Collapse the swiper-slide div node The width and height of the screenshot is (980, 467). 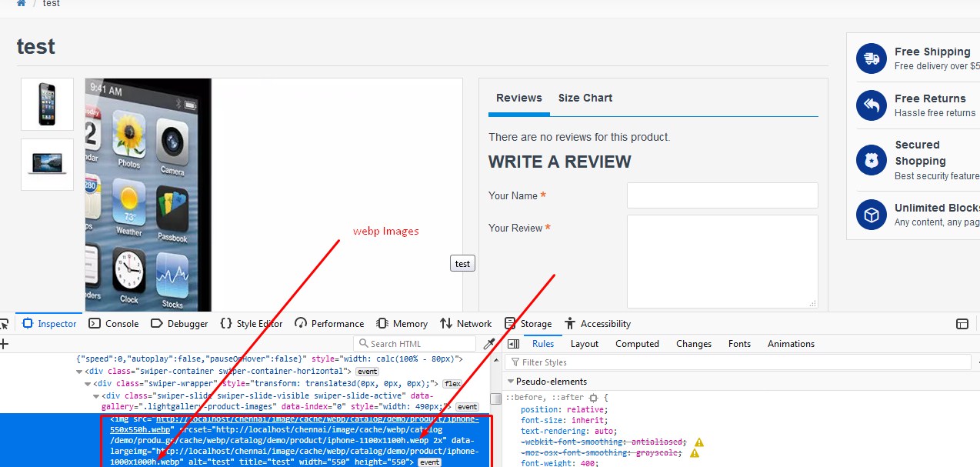pyautogui.click(x=96, y=395)
